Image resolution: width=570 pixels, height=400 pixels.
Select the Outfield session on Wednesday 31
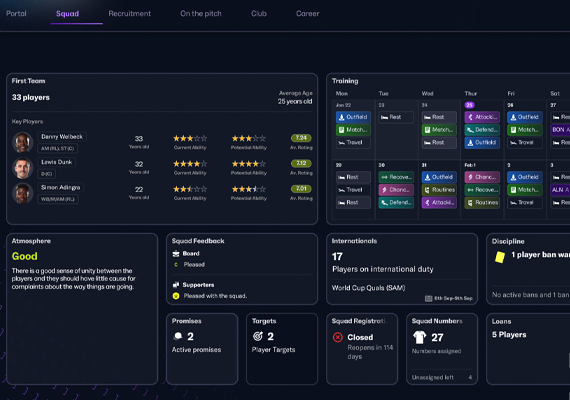tap(439, 177)
